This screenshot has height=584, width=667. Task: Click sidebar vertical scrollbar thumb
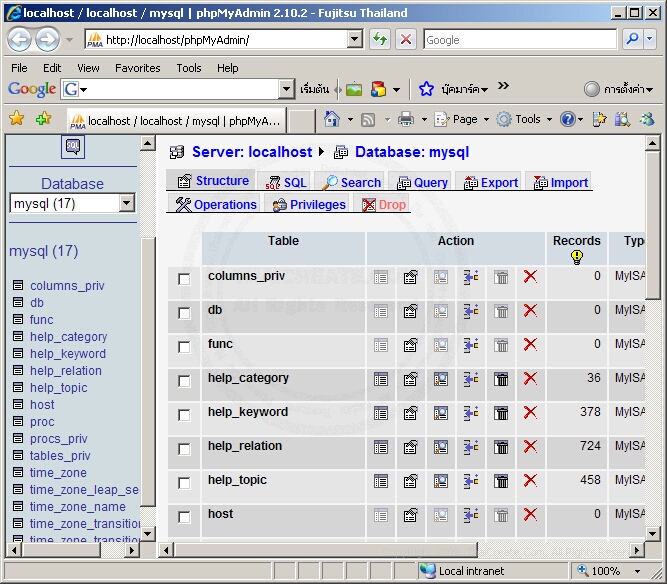tap(147, 372)
